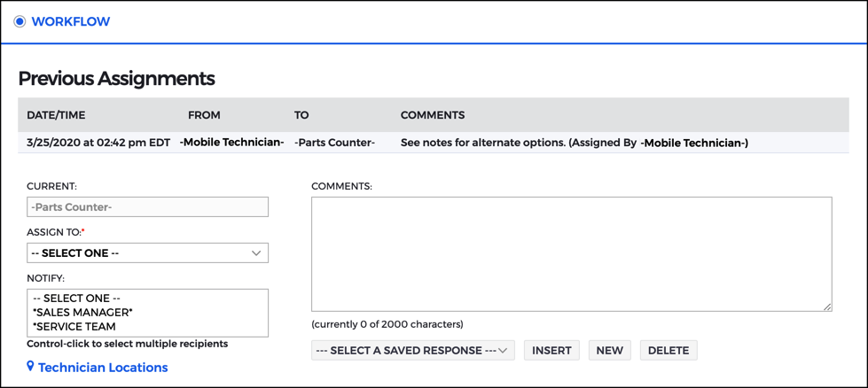Open the SELECT A SAVED RESPONSE dropdown
This screenshot has height=388, width=868.
point(413,351)
